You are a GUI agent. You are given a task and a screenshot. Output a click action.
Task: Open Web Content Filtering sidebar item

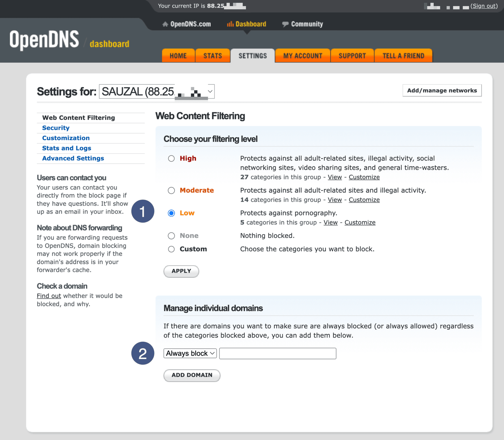click(78, 118)
